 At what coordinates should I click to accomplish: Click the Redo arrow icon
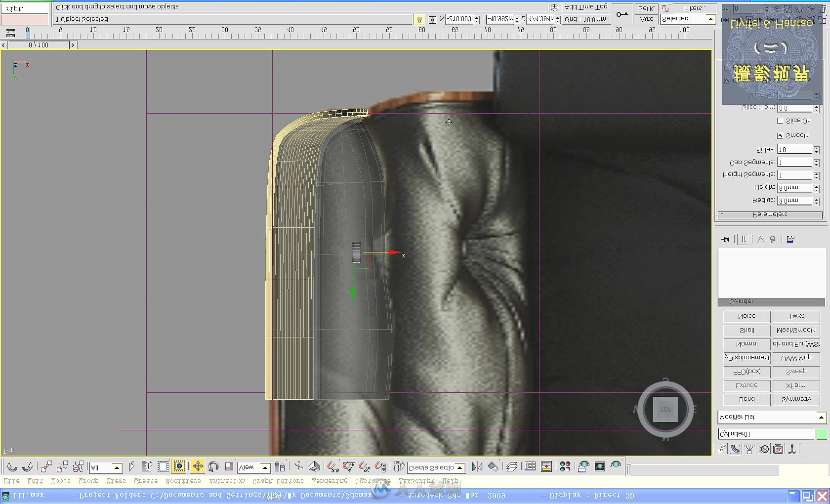tap(28, 467)
